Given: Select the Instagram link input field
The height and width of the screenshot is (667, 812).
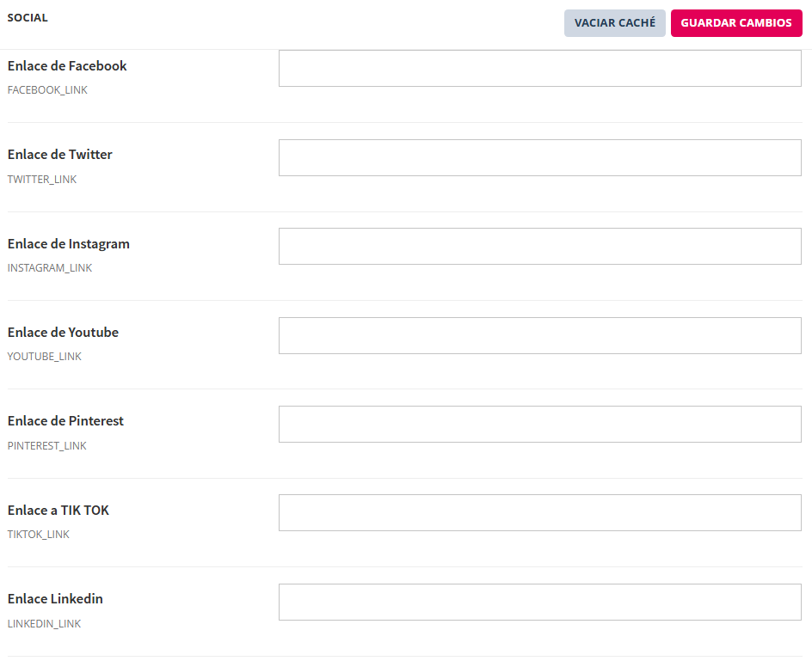Looking at the screenshot, I should coord(539,247).
